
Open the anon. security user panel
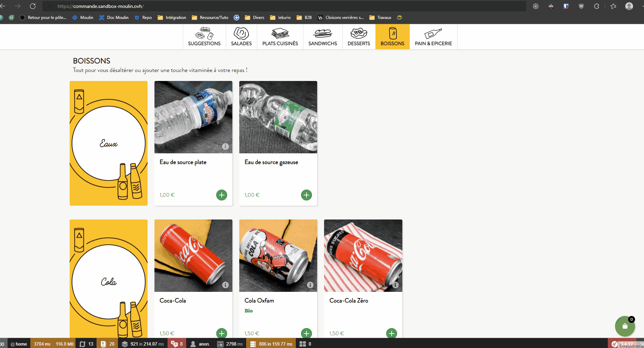(200, 344)
